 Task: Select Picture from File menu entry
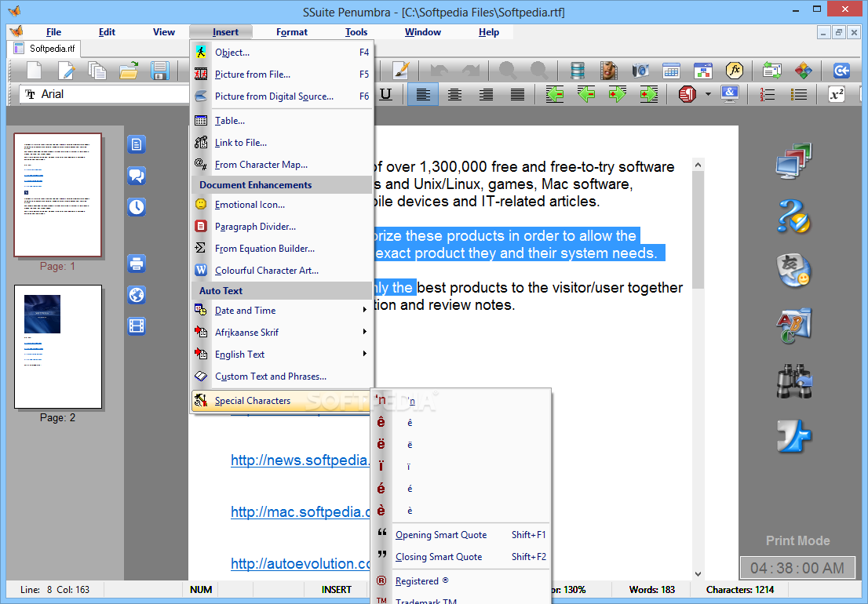tap(282, 74)
